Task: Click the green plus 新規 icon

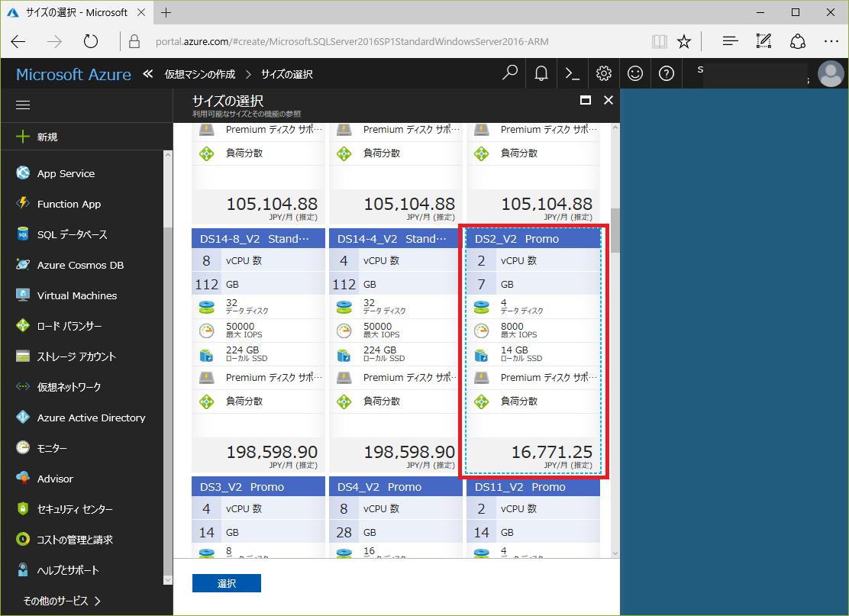Action: click(23, 137)
